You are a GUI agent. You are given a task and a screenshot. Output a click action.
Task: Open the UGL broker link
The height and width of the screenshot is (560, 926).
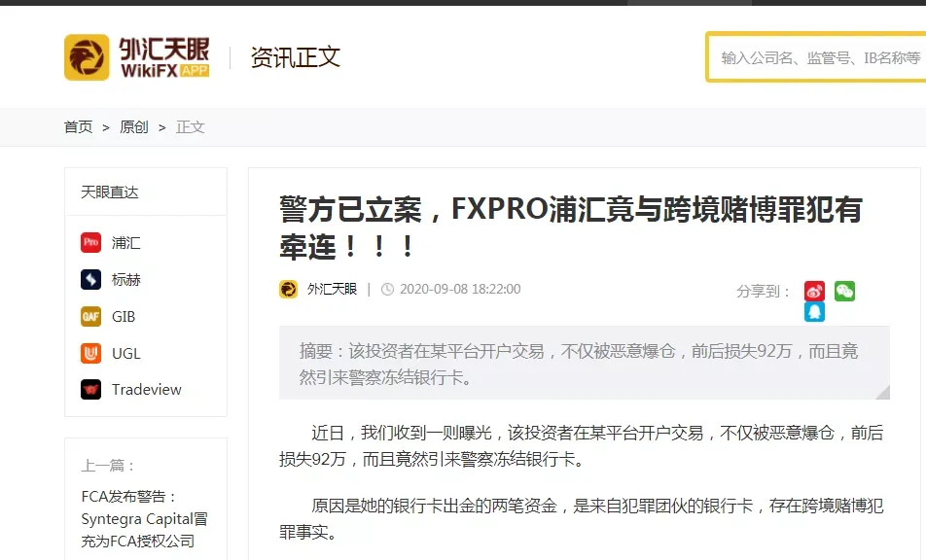coord(125,354)
